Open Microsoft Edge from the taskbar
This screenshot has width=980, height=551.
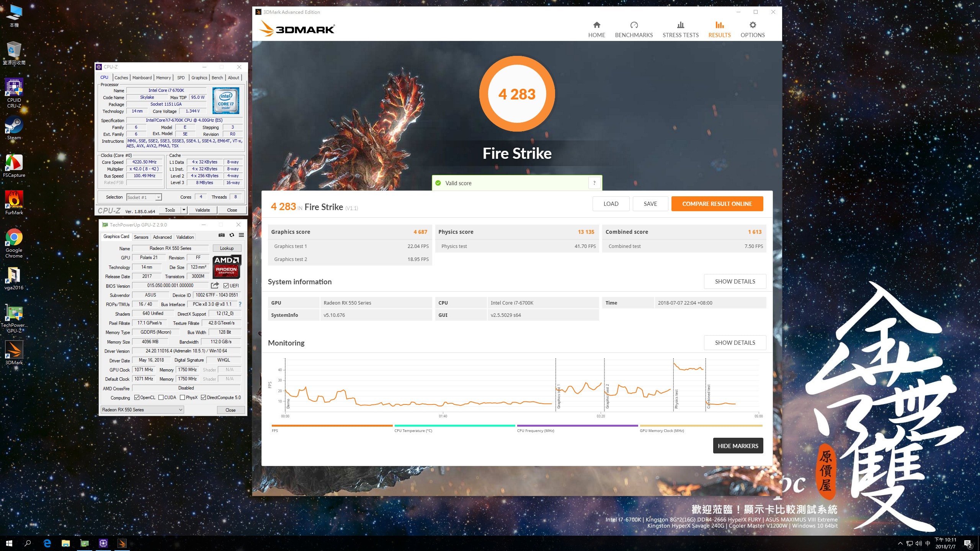[x=47, y=543]
